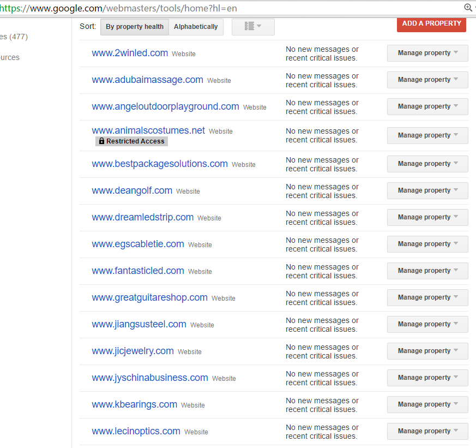
Task: Sort properties alphabetically
Action: pos(196,27)
